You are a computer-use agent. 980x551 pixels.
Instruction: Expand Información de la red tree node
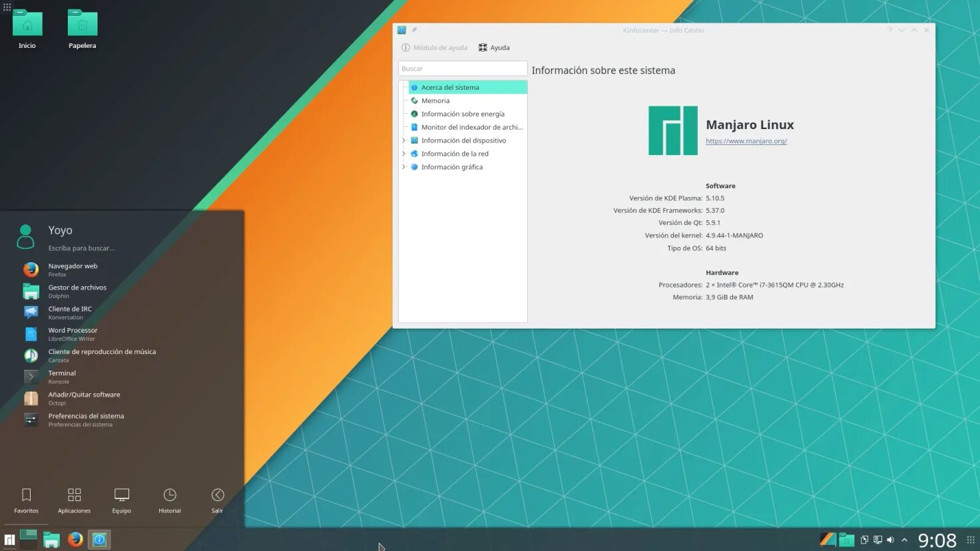pyautogui.click(x=403, y=154)
